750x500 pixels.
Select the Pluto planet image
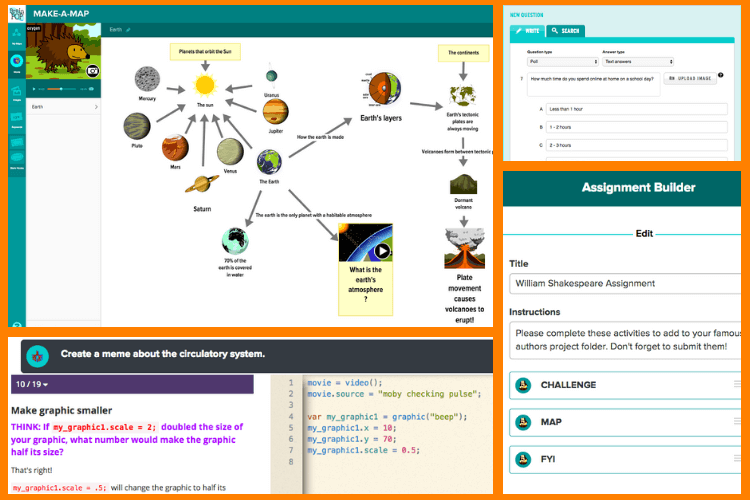pos(137,126)
